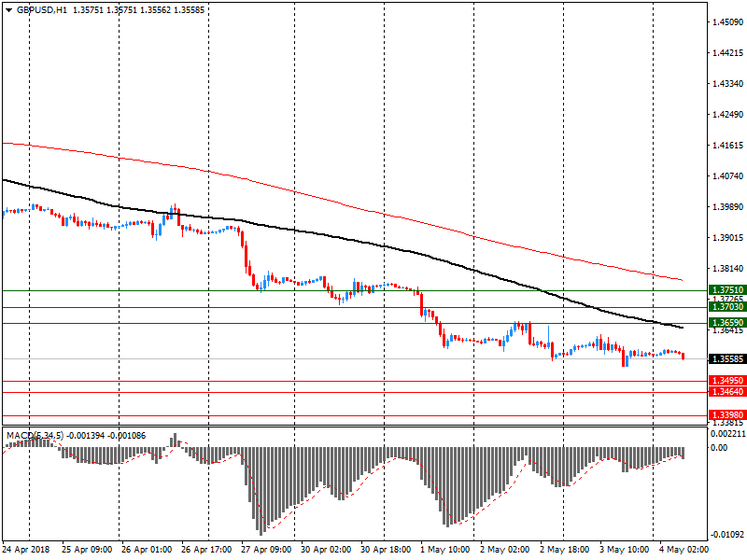The height and width of the screenshot is (560, 747).
Task: Click the 26 Apr 17:00 time label
Action: (206, 550)
